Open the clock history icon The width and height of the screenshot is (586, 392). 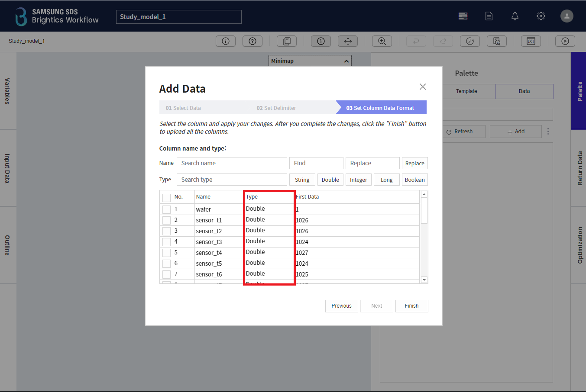pos(470,41)
